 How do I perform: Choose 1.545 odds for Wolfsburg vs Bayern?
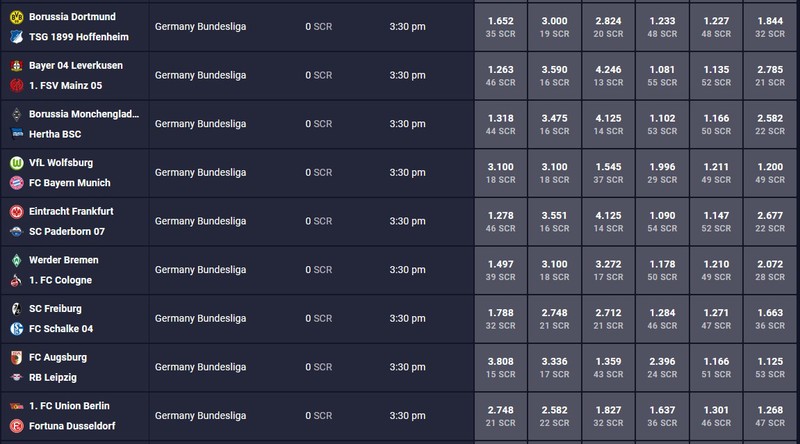point(608,173)
